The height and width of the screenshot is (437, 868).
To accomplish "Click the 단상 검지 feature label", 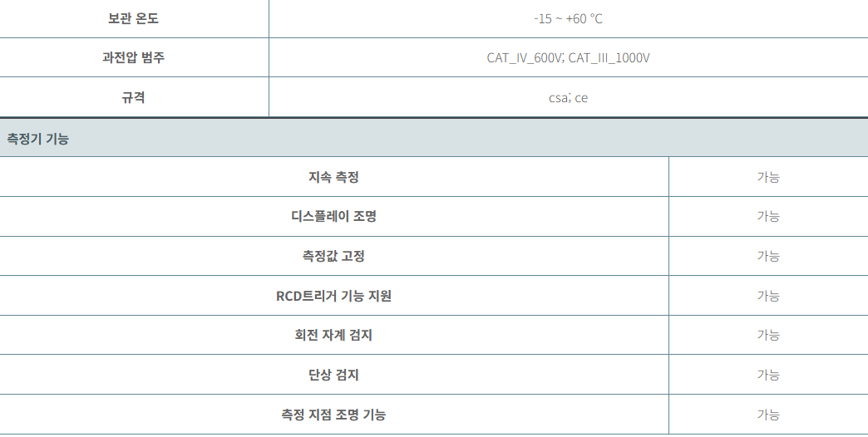I will [x=333, y=375].
